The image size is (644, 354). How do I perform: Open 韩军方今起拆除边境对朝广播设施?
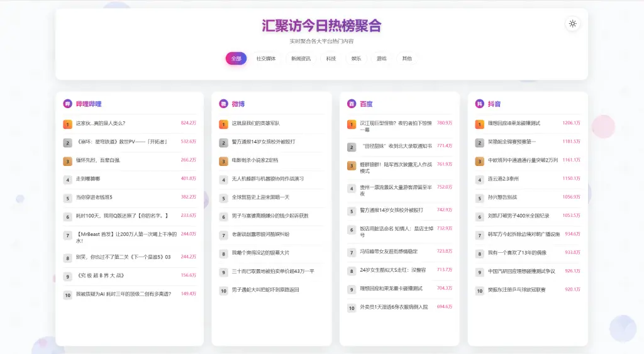pos(524,234)
